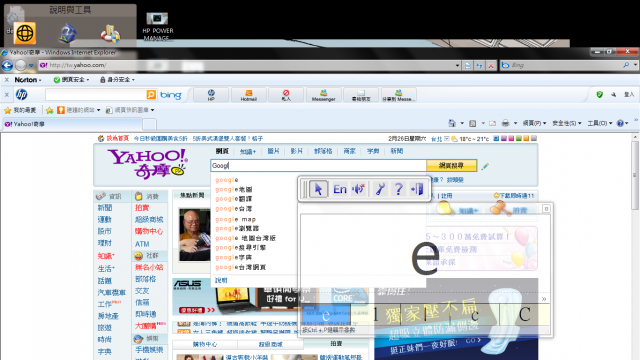The height and width of the screenshot is (360, 640).
Task: Open the ATM link in sidebar
Action: coord(142,244)
